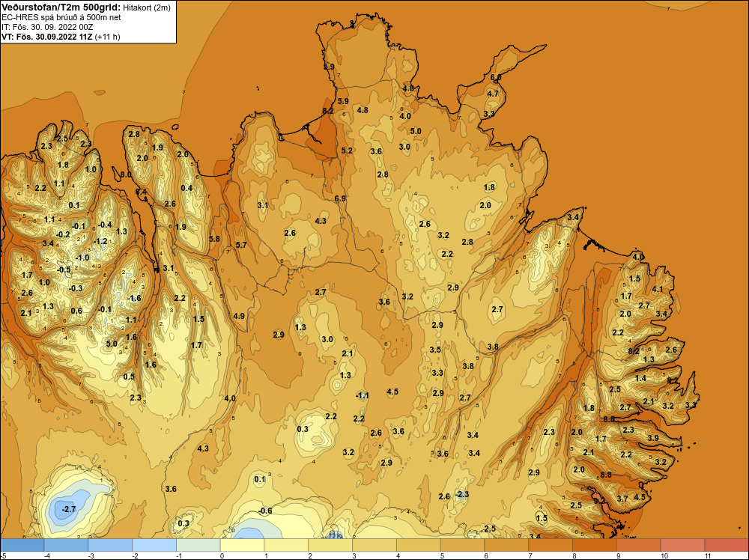Image resolution: width=749 pixels, height=560 pixels.
Task: Click the 0.6 temperature reading
Action: pyautogui.click(x=76, y=311)
